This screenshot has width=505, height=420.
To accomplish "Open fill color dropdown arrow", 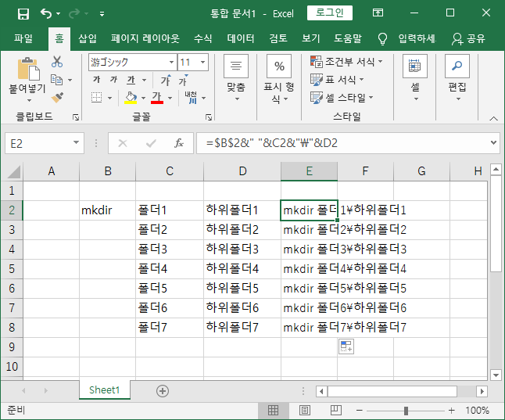I will tap(143, 98).
